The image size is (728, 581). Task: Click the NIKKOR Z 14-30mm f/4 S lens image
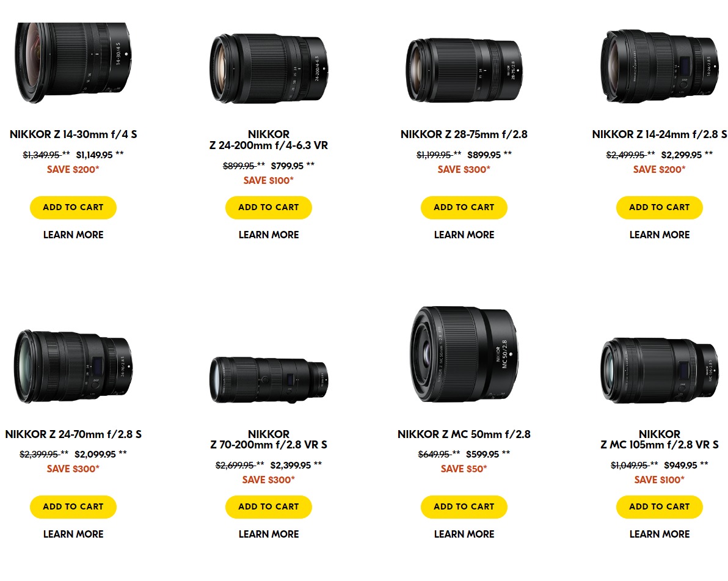click(73, 63)
